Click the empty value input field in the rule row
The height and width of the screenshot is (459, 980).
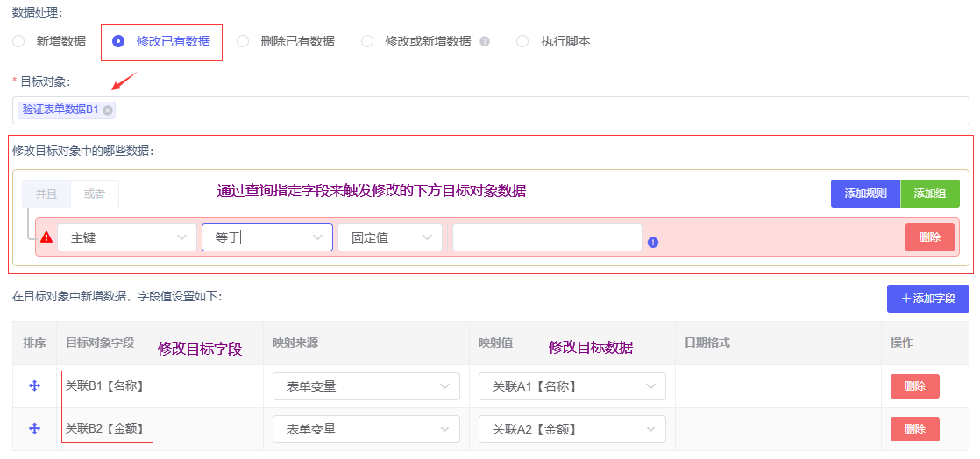click(547, 237)
